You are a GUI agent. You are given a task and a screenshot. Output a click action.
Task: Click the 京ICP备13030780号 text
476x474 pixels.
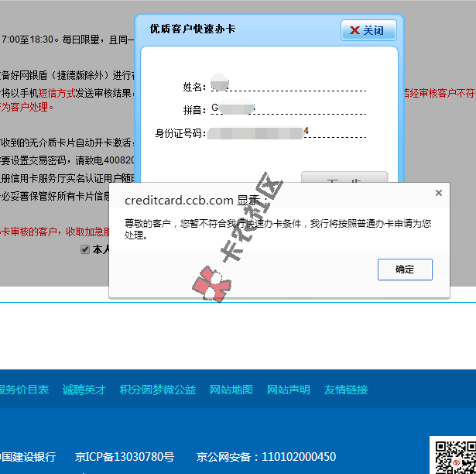click(x=125, y=457)
